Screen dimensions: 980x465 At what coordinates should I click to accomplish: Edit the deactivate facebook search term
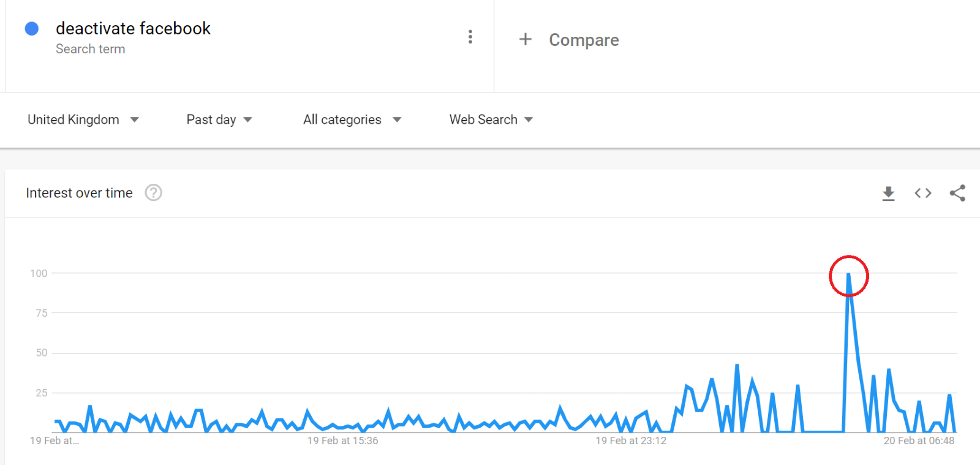pos(133,29)
